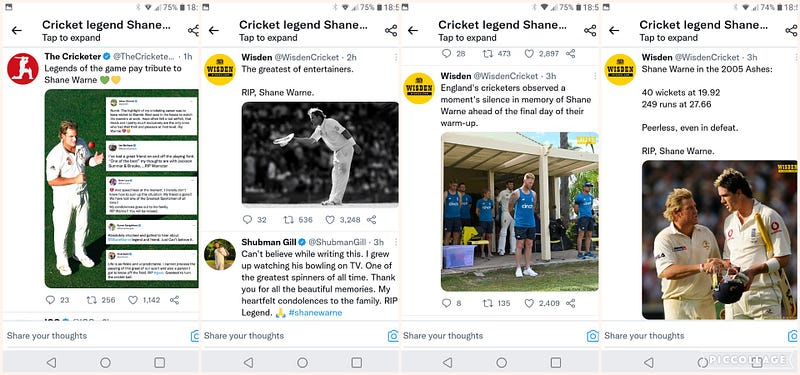Like The Cricketer tweet with 1,142 likes
This screenshot has height=375, width=800.
pyautogui.click(x=133, y=300)
